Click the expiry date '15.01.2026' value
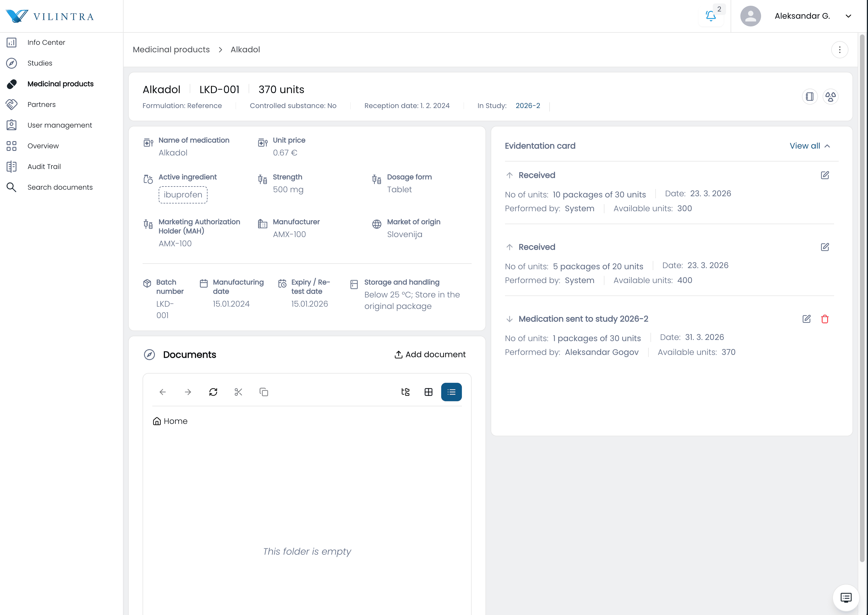The width and height of the screenshot is (868, 615). (x=310, y=304)
